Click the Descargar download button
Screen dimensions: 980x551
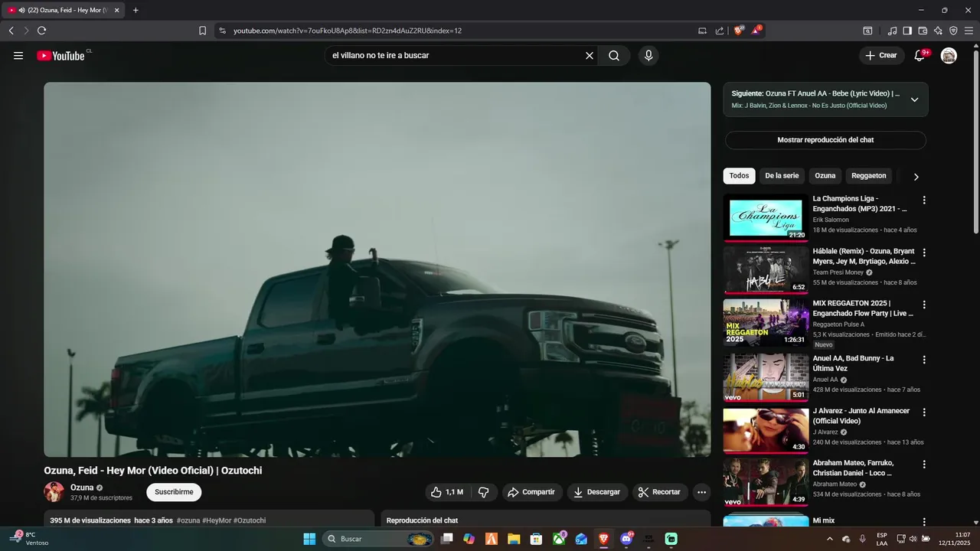click(x=597, y=492)
